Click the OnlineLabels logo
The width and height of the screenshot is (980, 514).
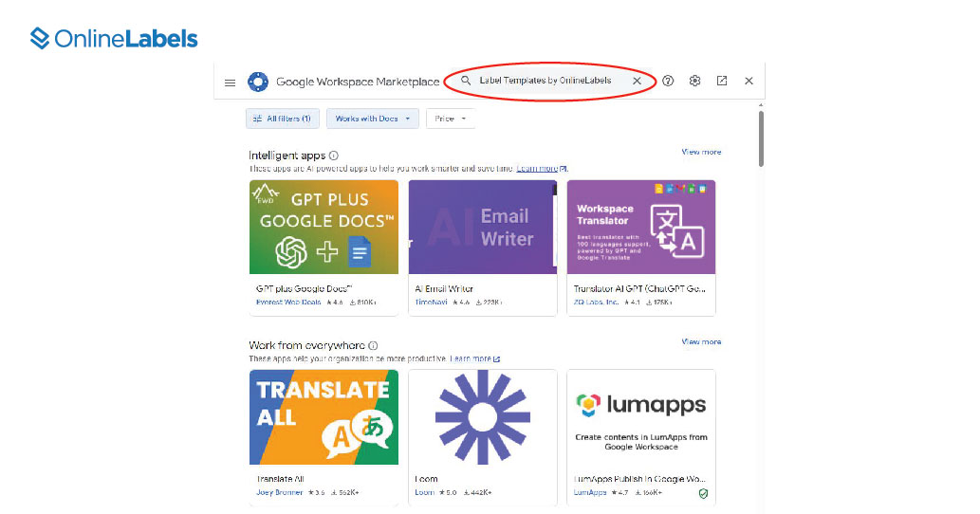114,39
